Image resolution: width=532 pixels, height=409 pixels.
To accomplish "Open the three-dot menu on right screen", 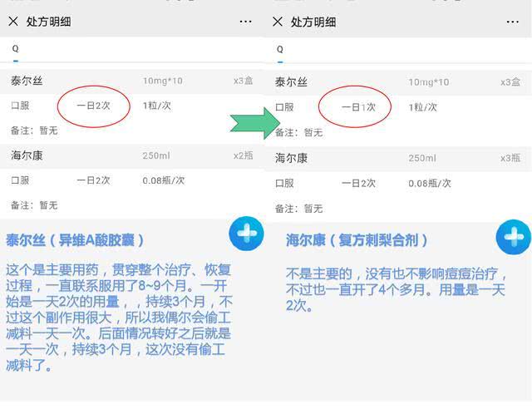I will click(x=512, y=22).
